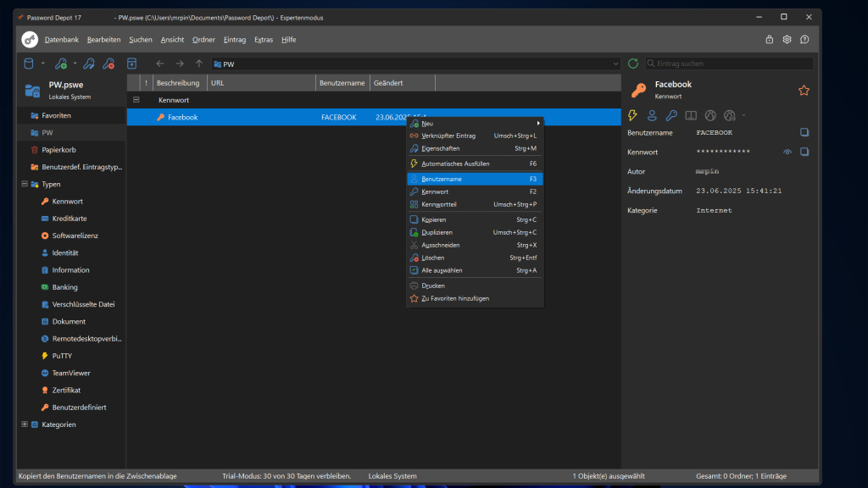Click the blue key icon in details panel
This screenshot has height=488, width=868.
click(670, 115)
